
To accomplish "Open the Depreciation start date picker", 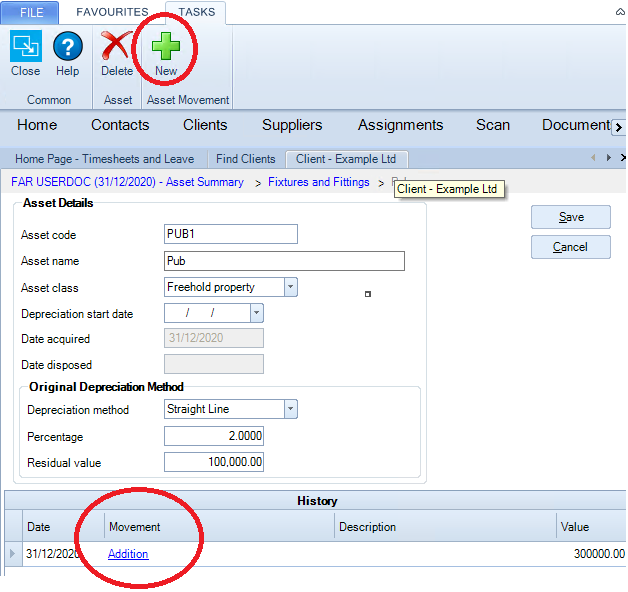I will [257, 313].
